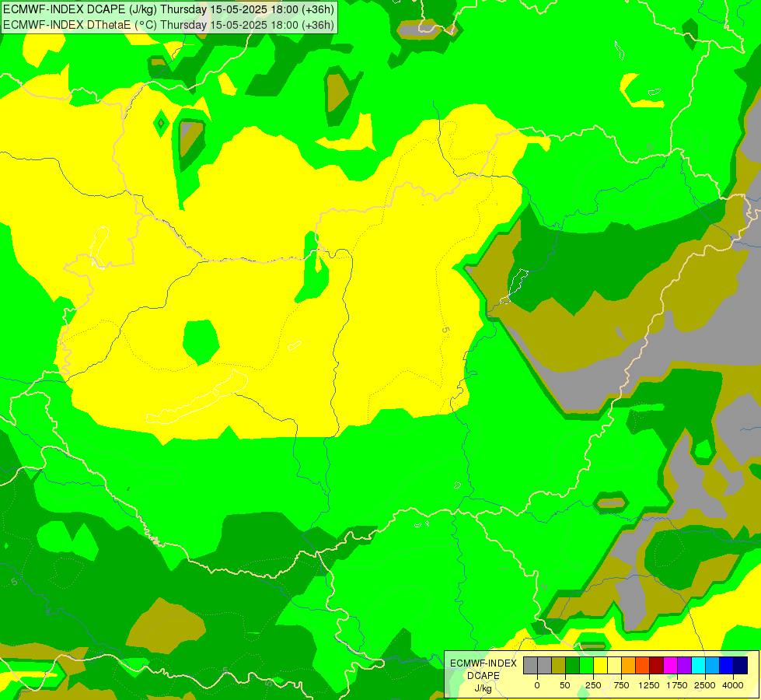
Task: Click the 1750 legend tick label
Action: click(677, 685)
